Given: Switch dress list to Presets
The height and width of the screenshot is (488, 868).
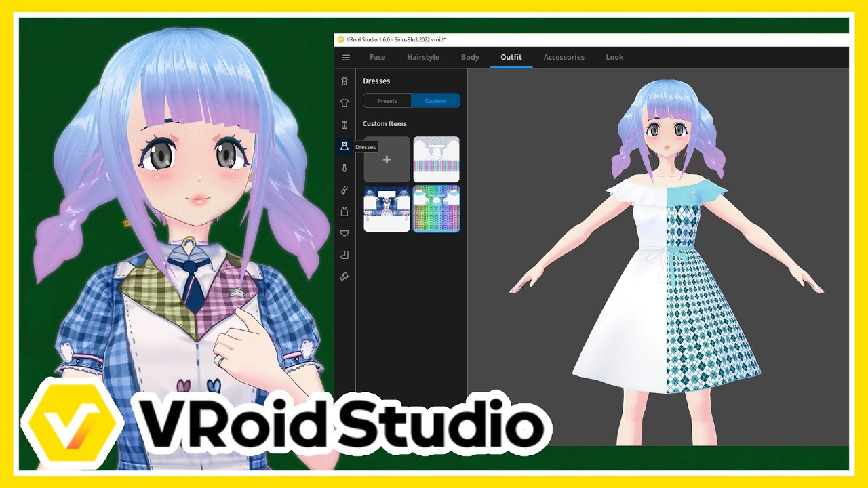Looking at the screenshot, I should coord(387,101).
